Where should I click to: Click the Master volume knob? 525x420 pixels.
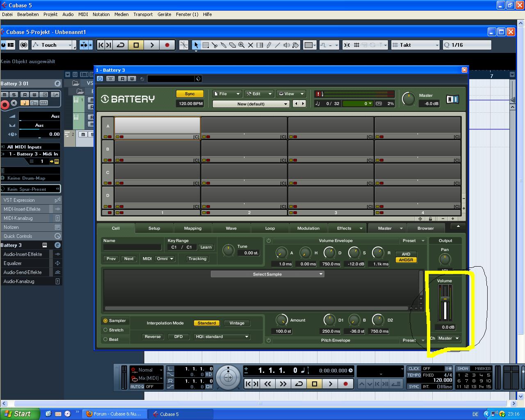coord(408,99)
